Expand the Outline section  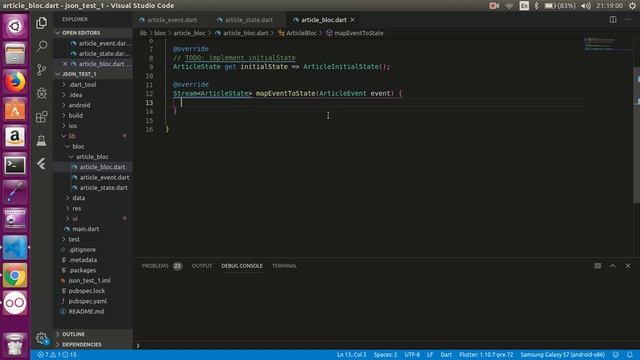click(93, 334)
